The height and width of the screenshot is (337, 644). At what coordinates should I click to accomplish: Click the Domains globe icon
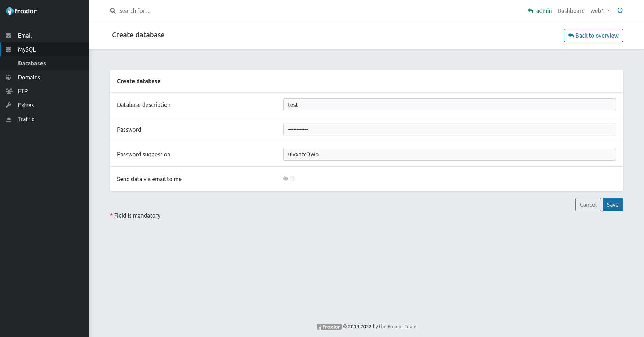(x=8, y=77)
